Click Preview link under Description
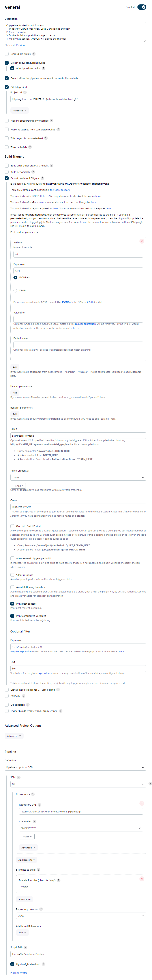The image size is (152, 980). pyautogui.click(x=21, y=45)
